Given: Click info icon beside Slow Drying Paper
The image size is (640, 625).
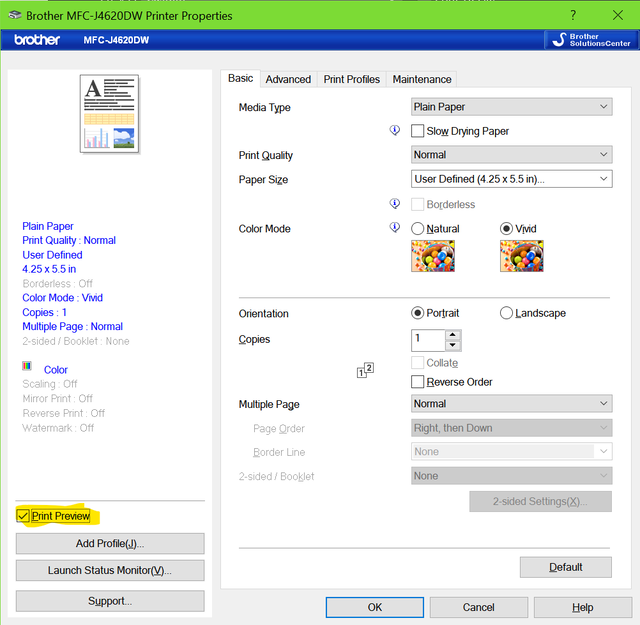Looking at the screenshot, I should pyautogui.click(x=395, y=130).
